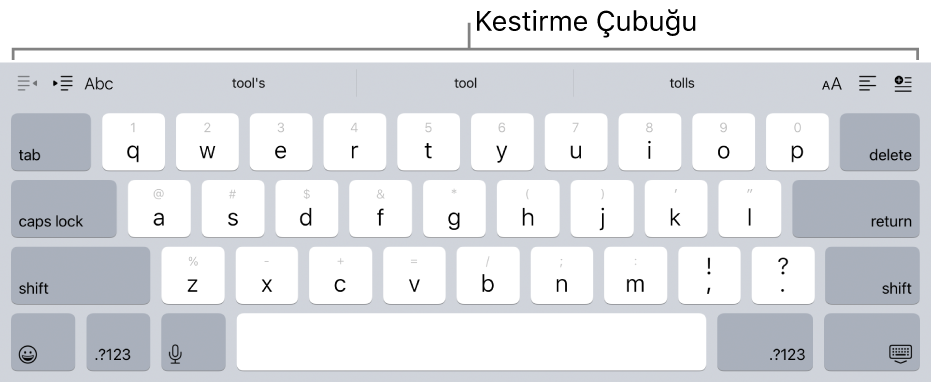931x383 pixels.
Task: Tap the d key
Action: tap(306, 209)
